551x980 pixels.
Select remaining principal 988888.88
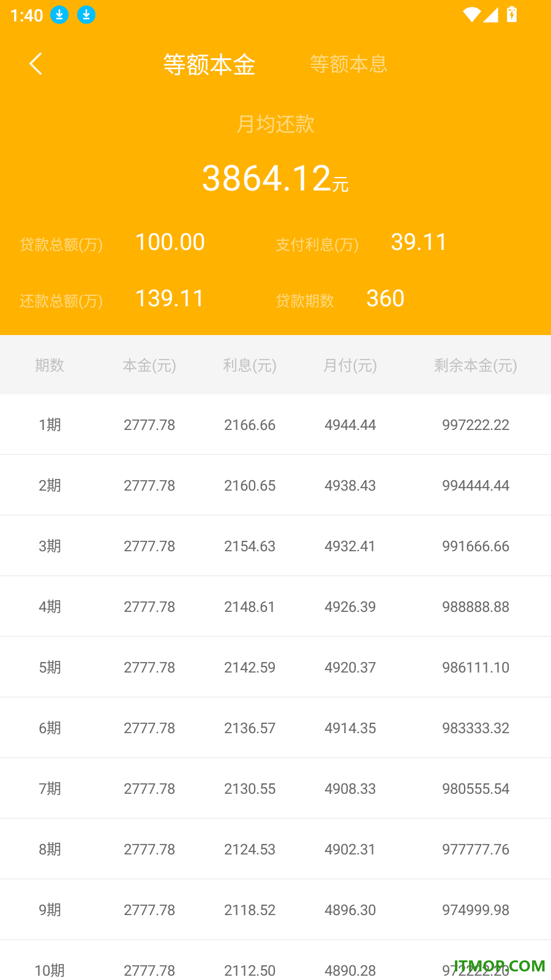(476, 607)
